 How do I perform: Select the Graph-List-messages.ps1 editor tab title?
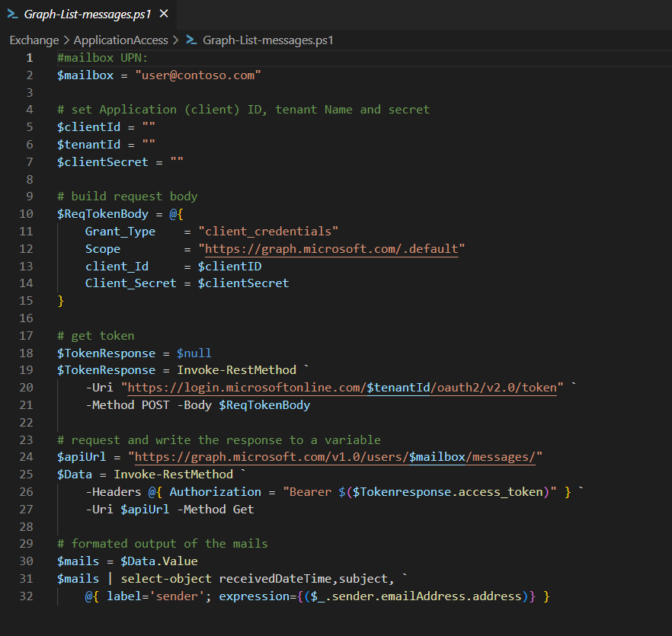click(88, 14)
